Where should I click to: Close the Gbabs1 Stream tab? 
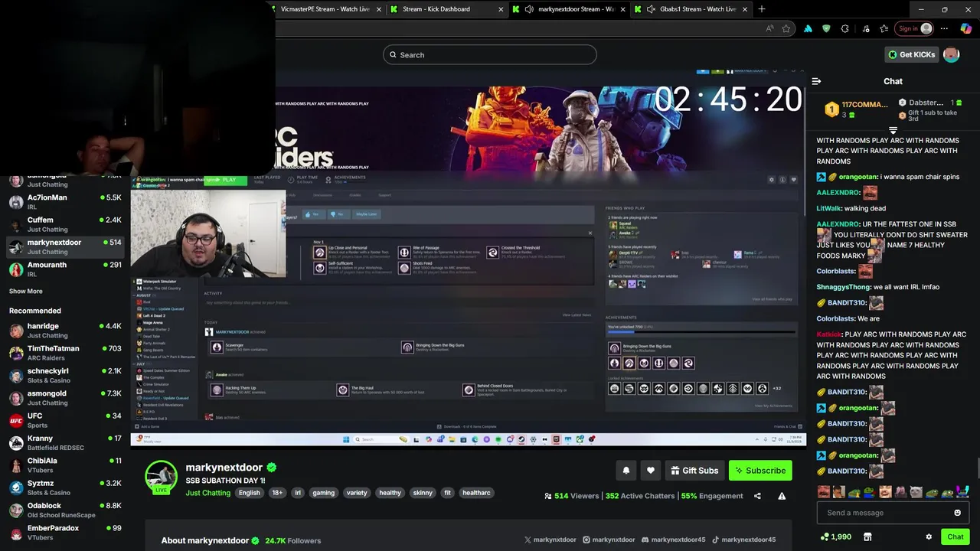(744, 9)
